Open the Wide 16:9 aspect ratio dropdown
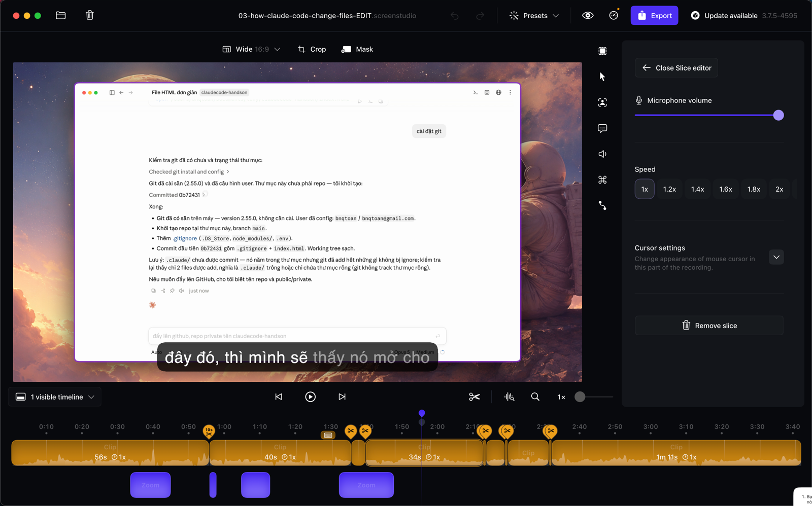Screen dimensions: 812x506 tap(251, 49)
